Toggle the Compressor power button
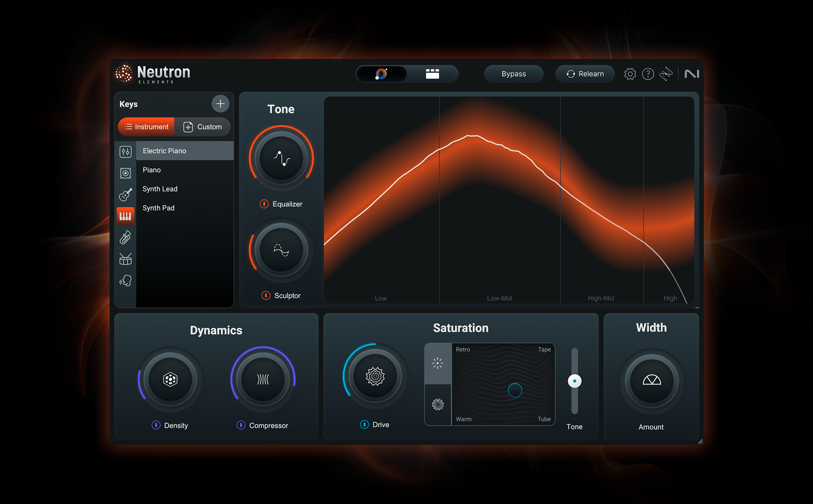The image size is (813, 504). [x=241, y=425]
